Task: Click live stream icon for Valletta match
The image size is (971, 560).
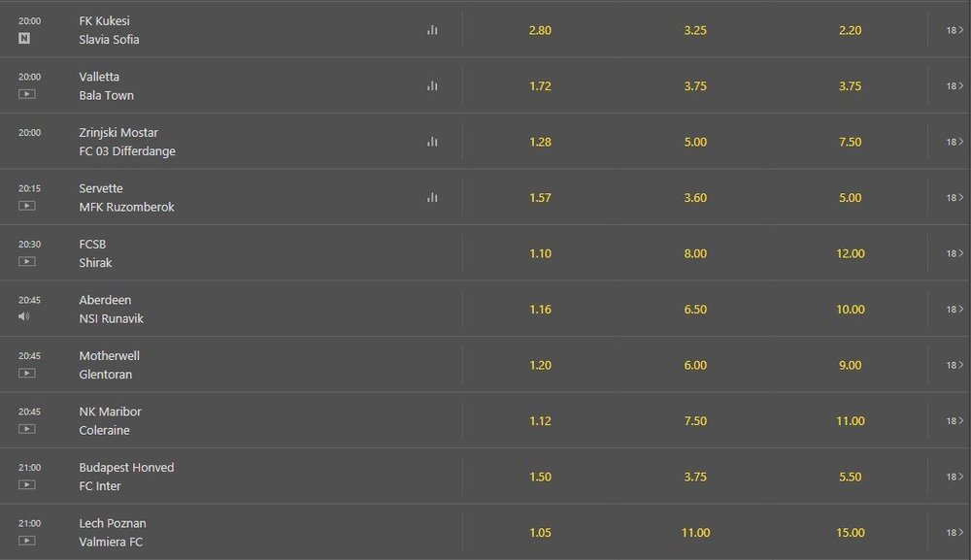Action: 26,94
